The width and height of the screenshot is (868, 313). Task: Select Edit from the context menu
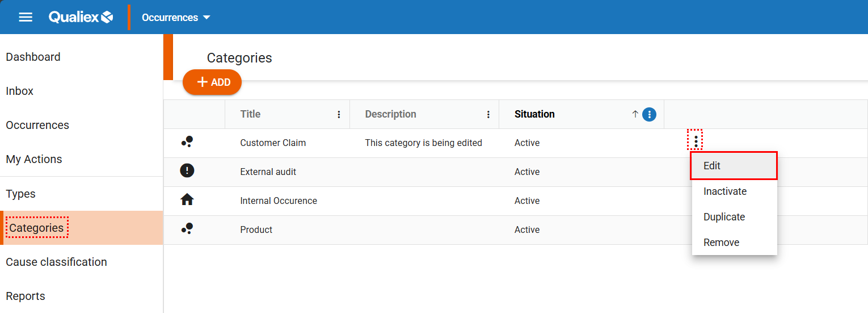(x=734, y=166)
